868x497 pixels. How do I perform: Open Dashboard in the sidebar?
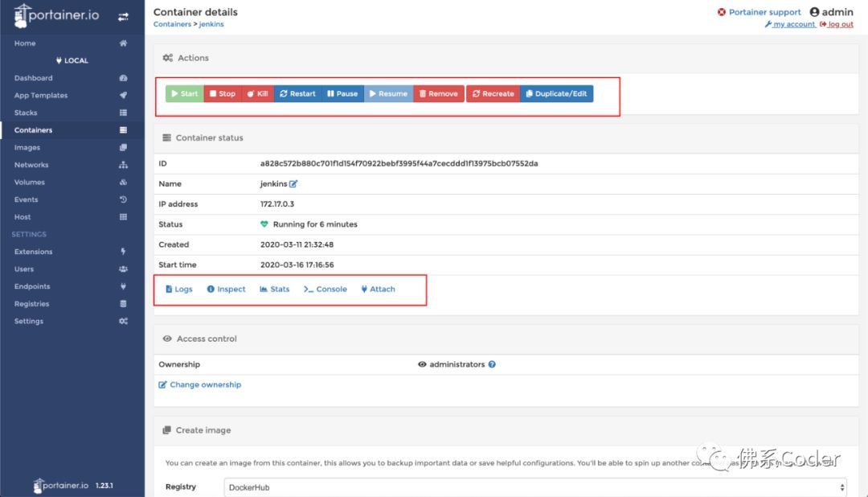[x=33, y=78]
